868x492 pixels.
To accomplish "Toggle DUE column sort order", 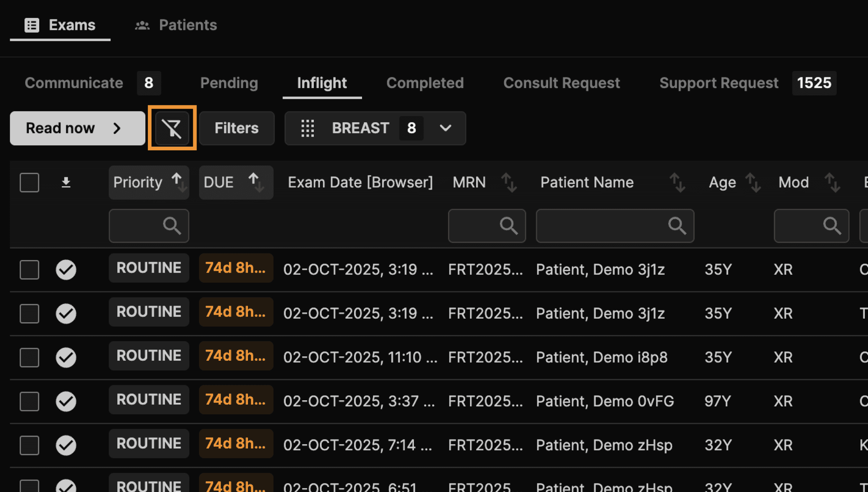I will coord(256,182).
